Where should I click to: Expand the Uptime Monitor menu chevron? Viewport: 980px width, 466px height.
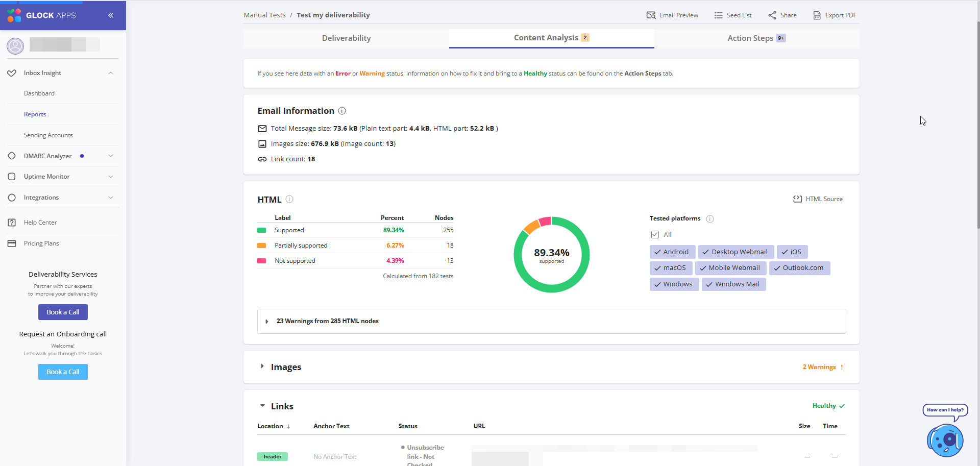pos(111,177)
